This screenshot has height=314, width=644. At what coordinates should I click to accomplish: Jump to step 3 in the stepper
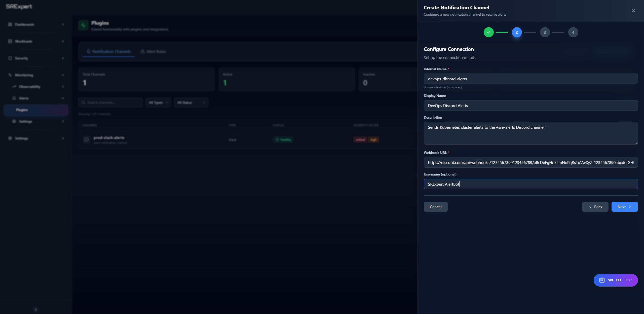point(545,32)
